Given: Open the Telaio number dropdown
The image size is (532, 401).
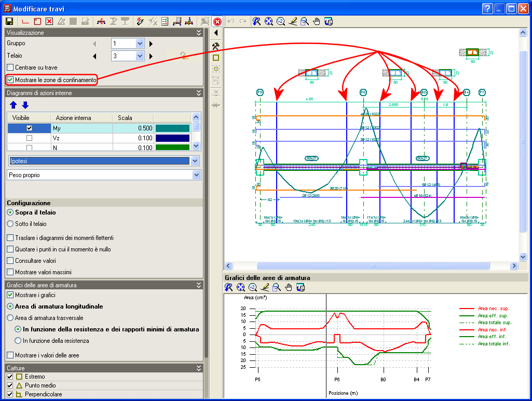Looking at the screenshot, I should coord(140,56).
